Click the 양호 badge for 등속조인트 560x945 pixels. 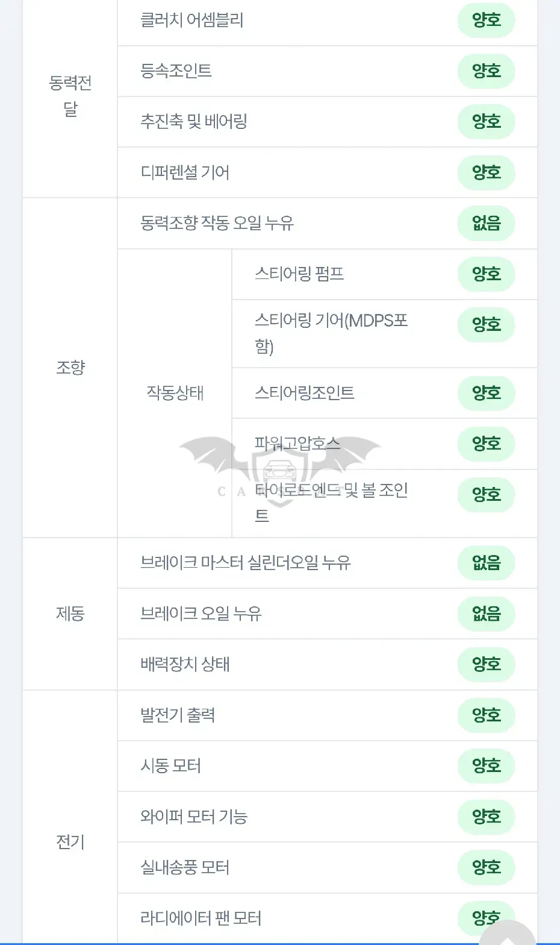tap(487, 71)
